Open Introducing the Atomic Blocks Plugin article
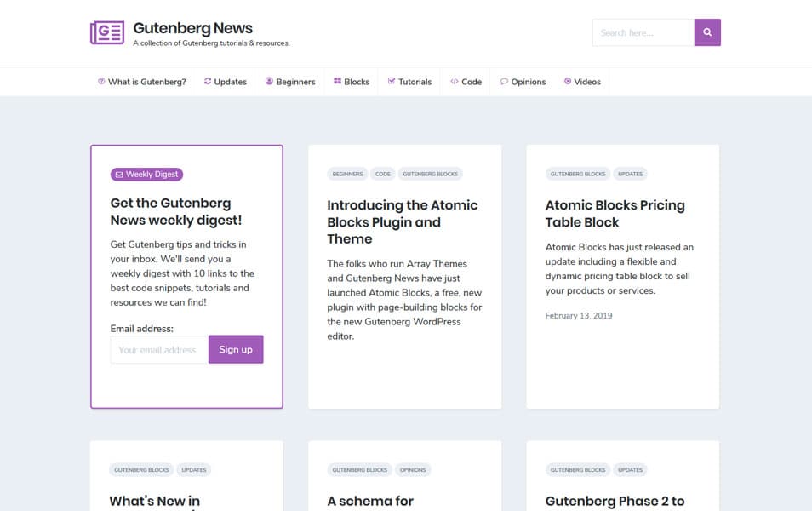The height and width of the screenshot is (511, 812). pyautogui.click(x=403, y=221)
